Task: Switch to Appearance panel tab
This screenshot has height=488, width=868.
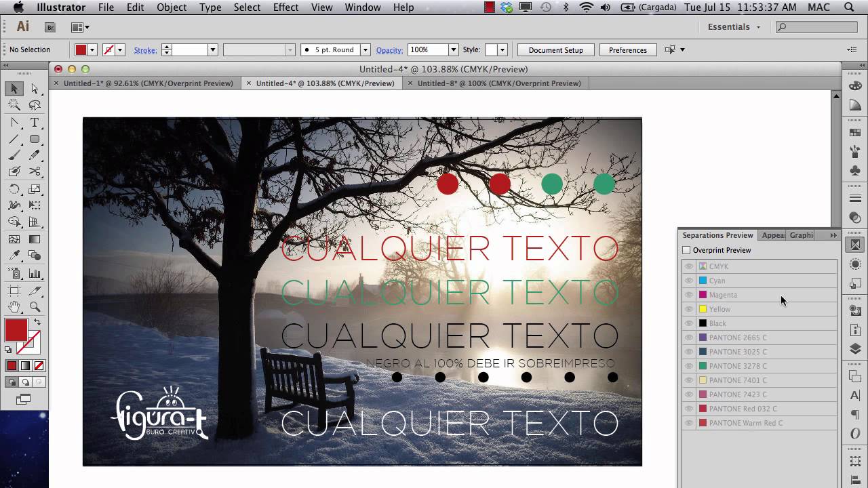Action: 773,235
